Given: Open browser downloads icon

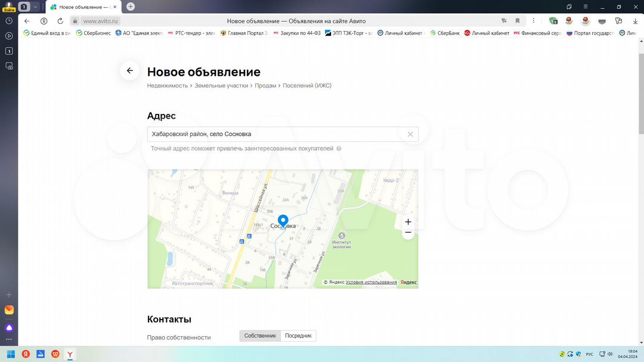Looking at the screenshot, I should [x=634, y=21].
